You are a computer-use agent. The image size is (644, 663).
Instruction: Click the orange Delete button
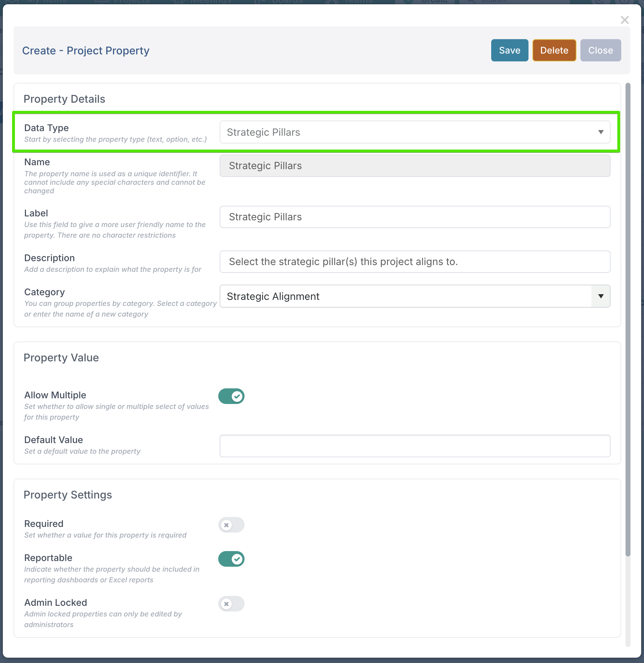point(554,50)
